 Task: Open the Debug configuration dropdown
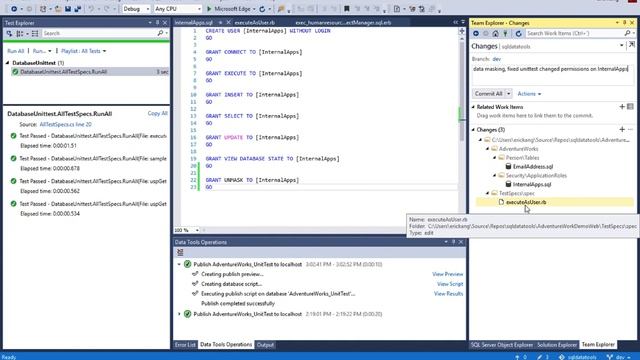pyautogui.click(x=136, y=9)
